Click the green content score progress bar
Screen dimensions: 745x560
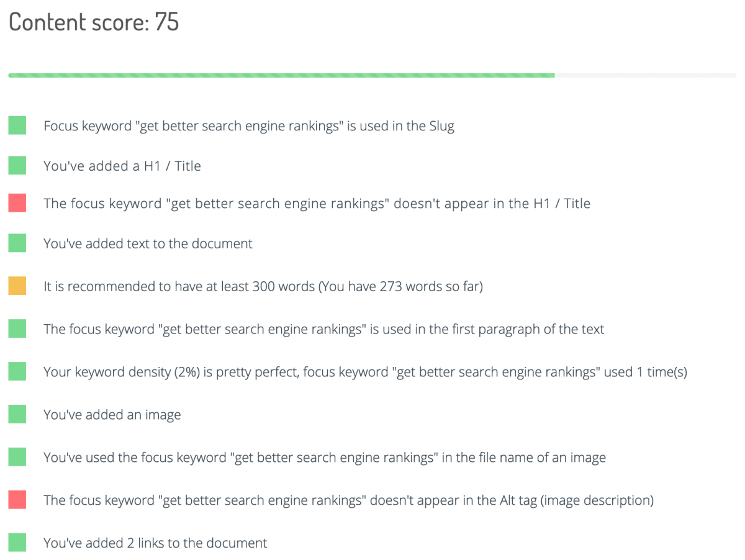281,75
